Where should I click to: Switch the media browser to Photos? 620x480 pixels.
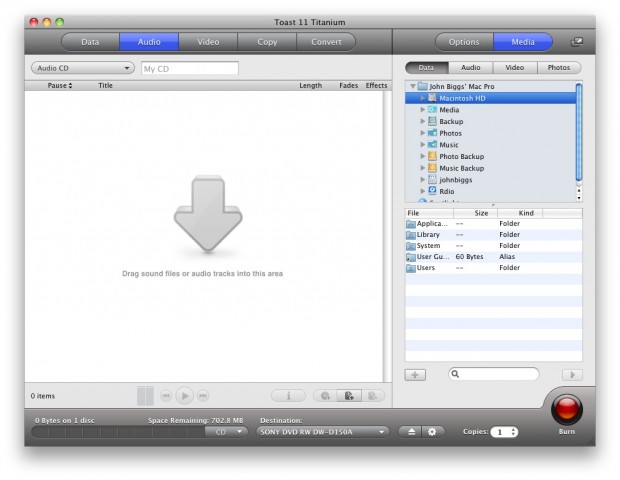(559, 68)
